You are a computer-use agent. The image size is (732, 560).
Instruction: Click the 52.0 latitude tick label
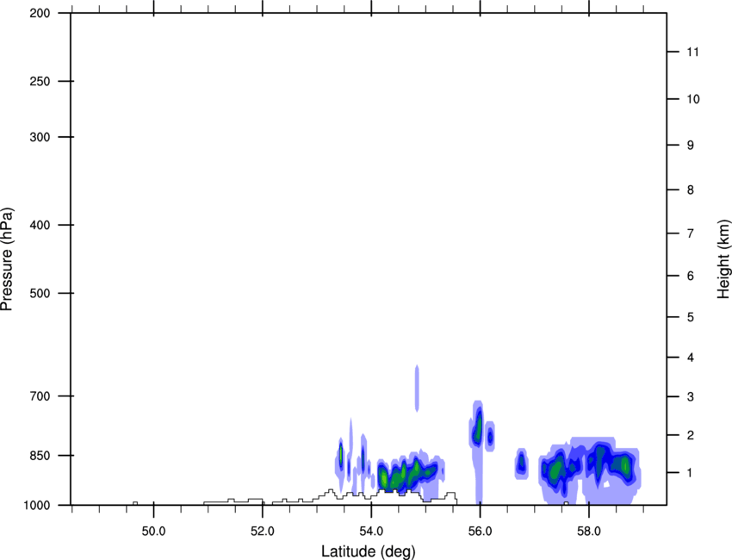pyautogui.click(x=263, y=532)
